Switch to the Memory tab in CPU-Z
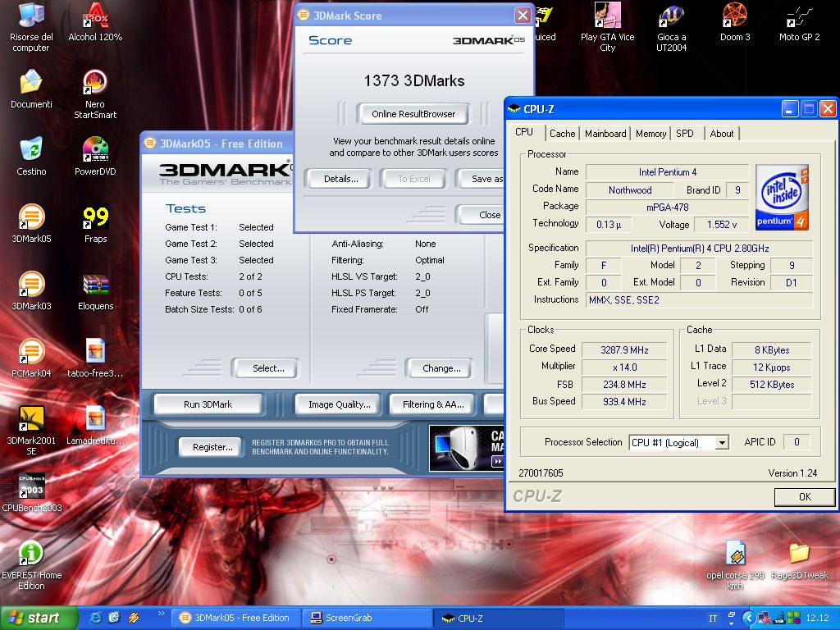Image resolution: width=840 pixels, height=630 pixels. [651, 134]
